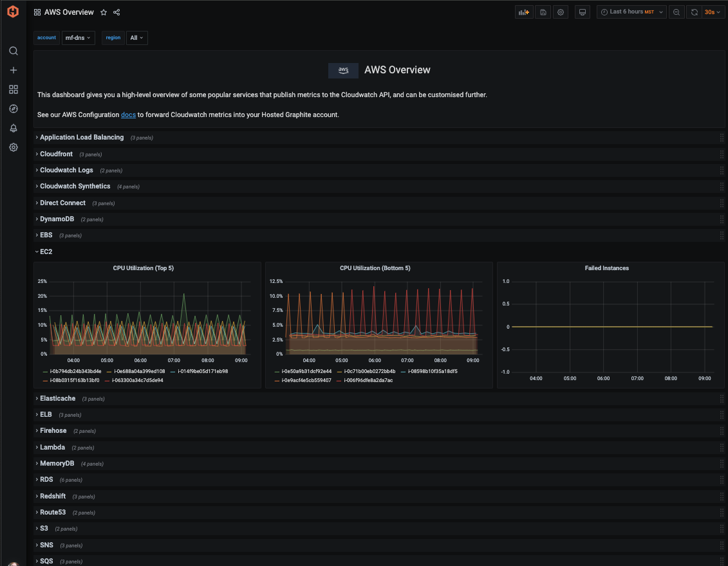The width and height of the screenshot is (728, 566).
Task: Star the AWS Overview dashboard
Action: click(104, 12)
